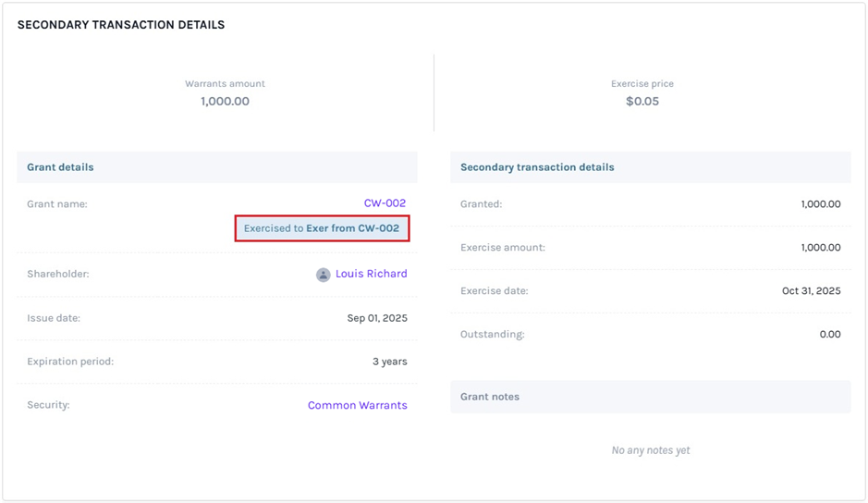Open Louis Richard shareholder profile link

[371, 274]
